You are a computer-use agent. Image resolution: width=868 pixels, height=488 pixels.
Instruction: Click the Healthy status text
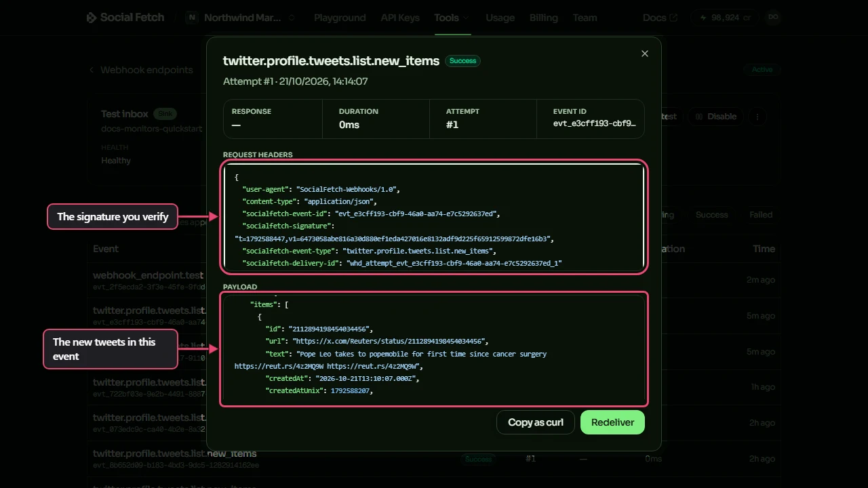116,161
